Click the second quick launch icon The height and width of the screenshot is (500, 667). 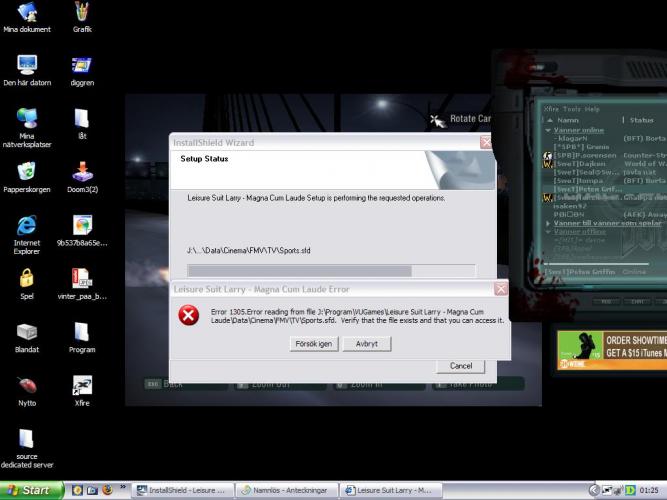click(92, 490)
